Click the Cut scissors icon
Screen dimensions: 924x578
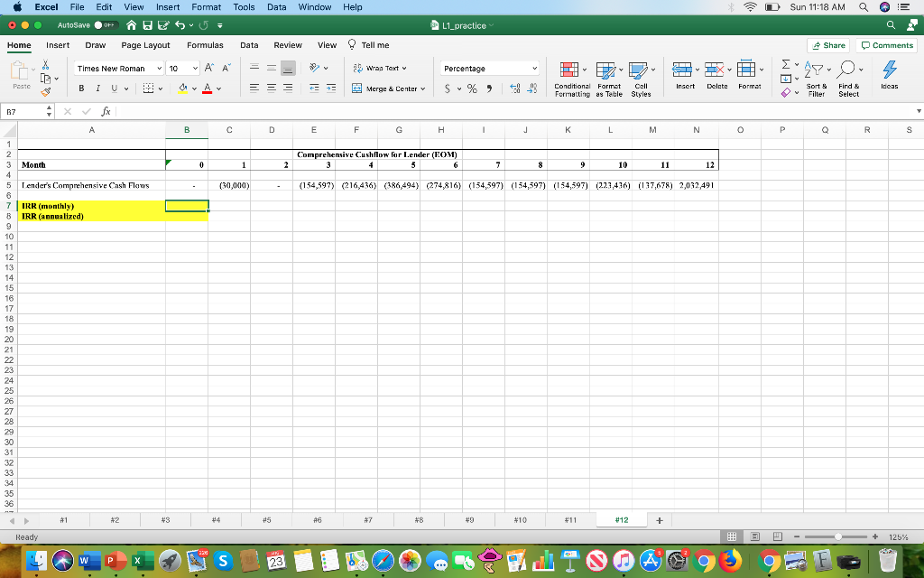pyautogui.click(x=45, y=64)
